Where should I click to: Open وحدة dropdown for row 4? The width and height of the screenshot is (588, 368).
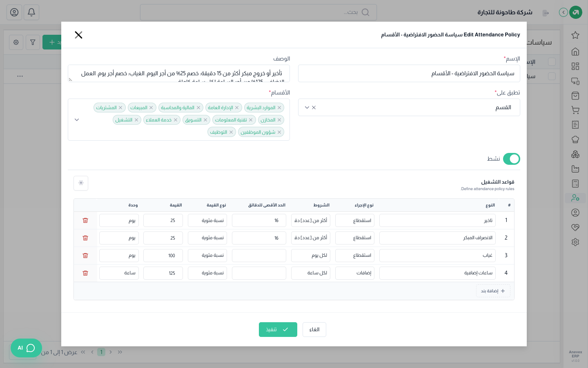[x=119, y=273]
